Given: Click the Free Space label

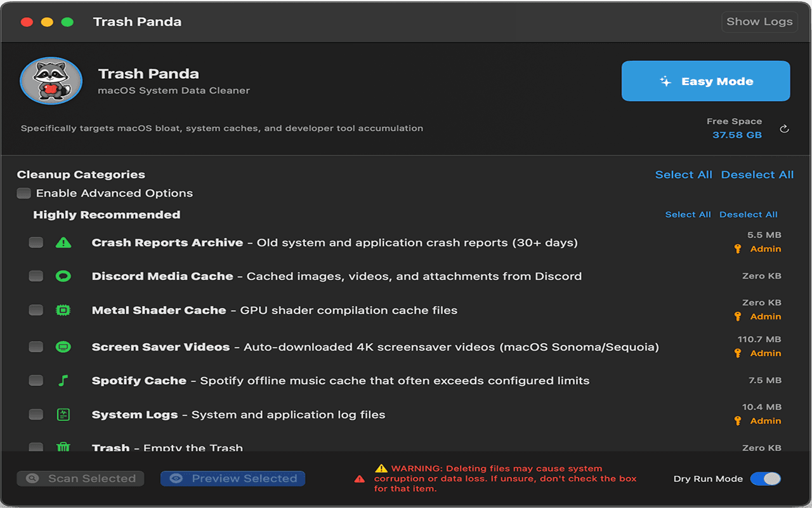Looking at the screenshot, I should click(735, 121).
